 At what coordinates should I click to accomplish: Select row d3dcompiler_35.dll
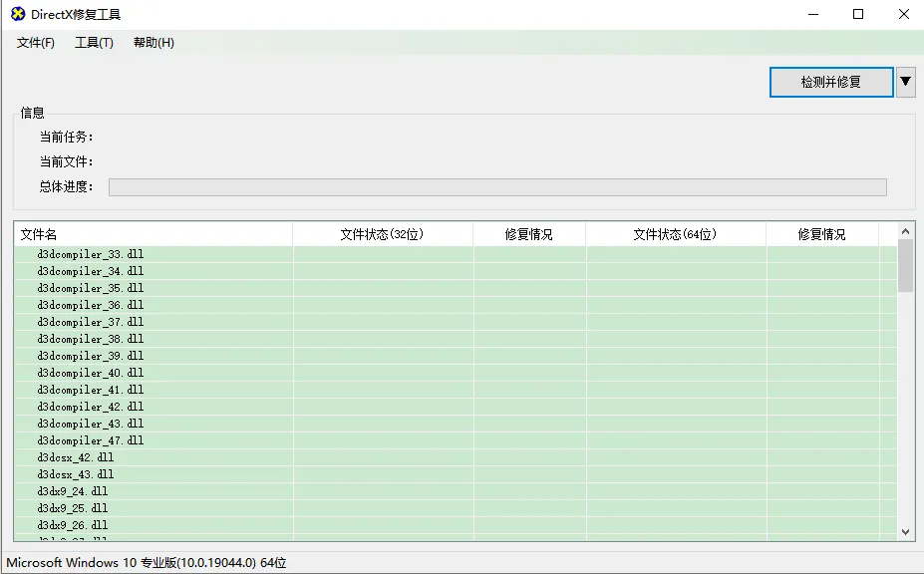point(456,288)
